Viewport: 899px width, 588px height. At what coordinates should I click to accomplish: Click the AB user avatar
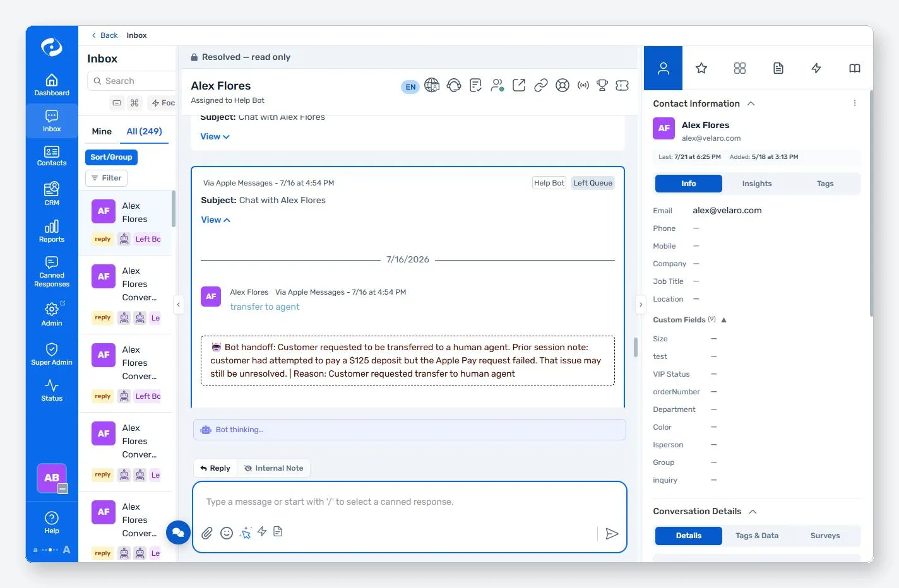[x=52, y=478]
